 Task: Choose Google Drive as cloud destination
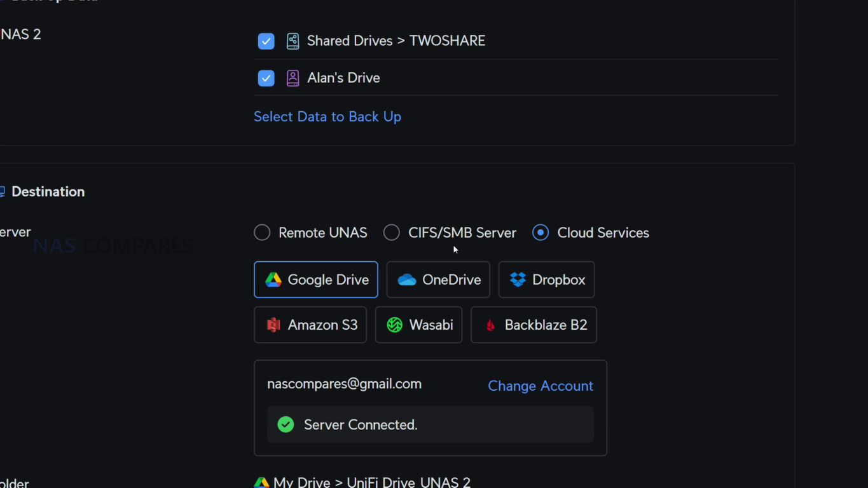316,280
